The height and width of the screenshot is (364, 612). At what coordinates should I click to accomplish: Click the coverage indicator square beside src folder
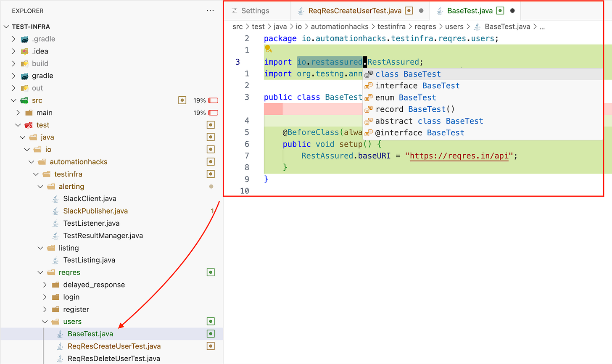(x=182, y=100)
